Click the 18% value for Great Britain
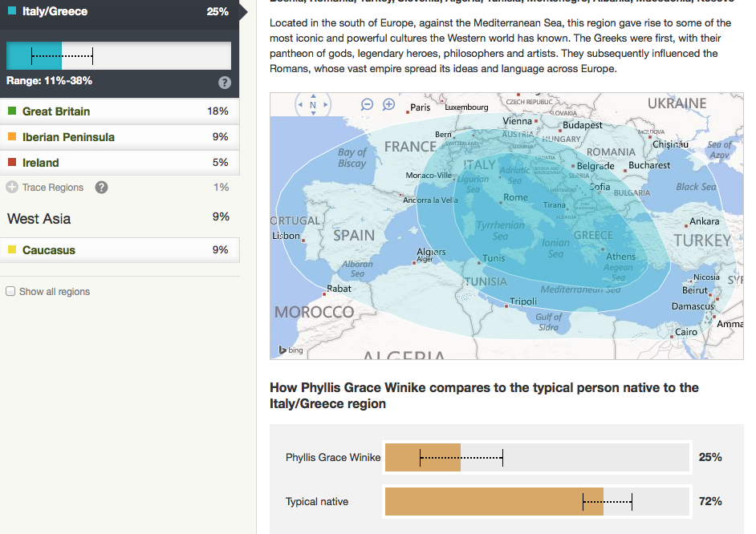 [217, 111]
